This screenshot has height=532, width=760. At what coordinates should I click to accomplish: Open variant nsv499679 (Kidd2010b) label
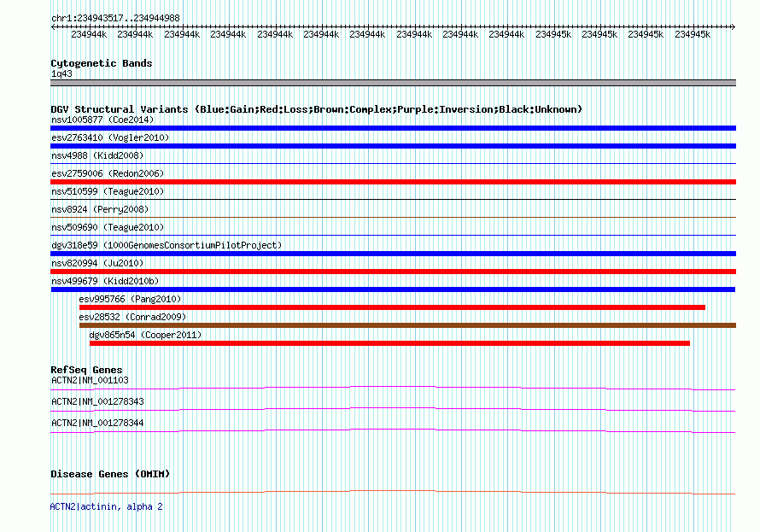coord(105,281)
